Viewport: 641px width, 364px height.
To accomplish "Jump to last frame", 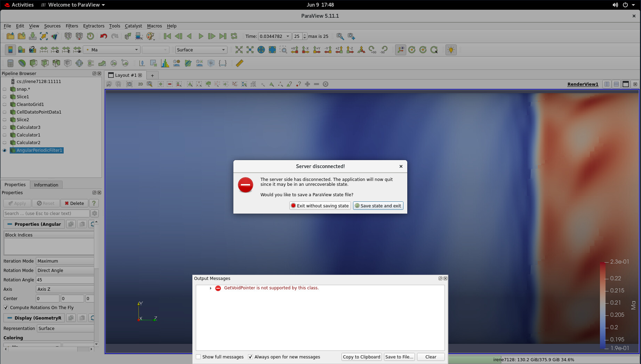I will click(223, 36).
